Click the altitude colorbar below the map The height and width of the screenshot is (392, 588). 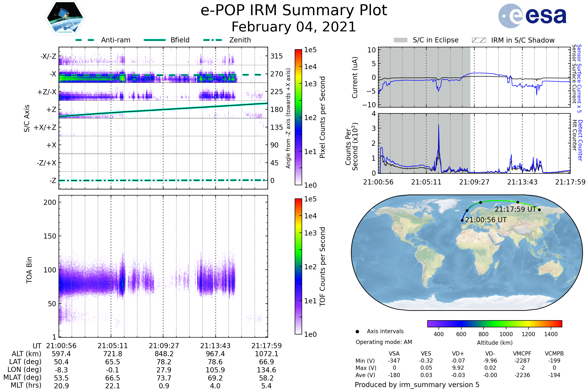coord(494,324)
